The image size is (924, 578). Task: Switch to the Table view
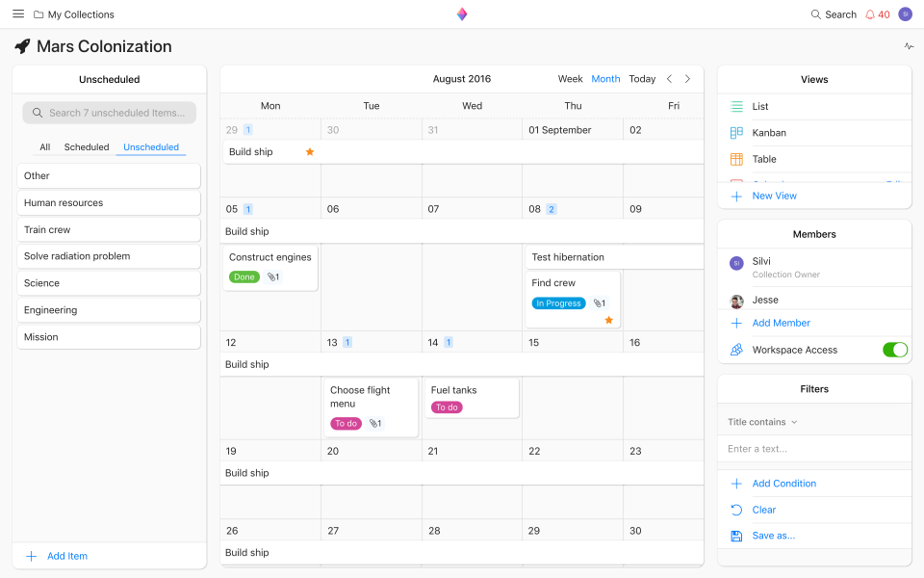click(x=764, y=159)
